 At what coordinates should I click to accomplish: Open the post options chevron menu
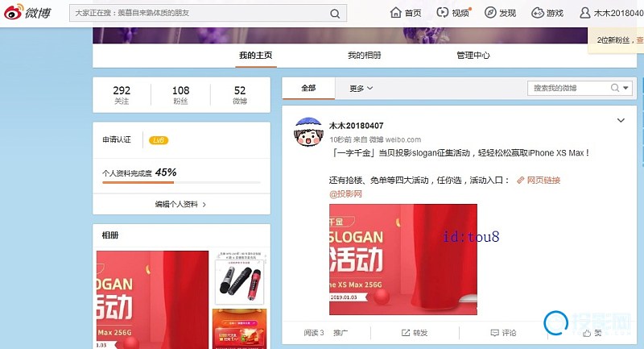(x=621, y=121)
